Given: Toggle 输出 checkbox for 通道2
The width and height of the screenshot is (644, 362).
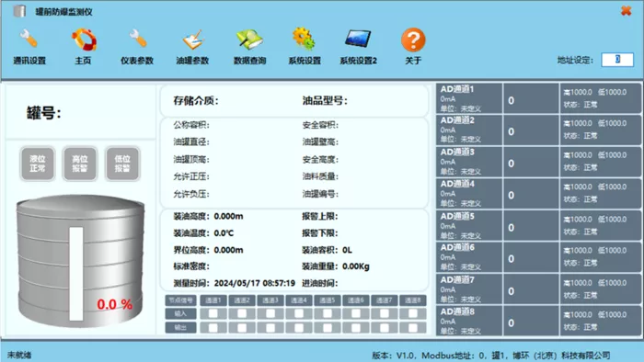Looking at the screenshot, I should 242,328.
